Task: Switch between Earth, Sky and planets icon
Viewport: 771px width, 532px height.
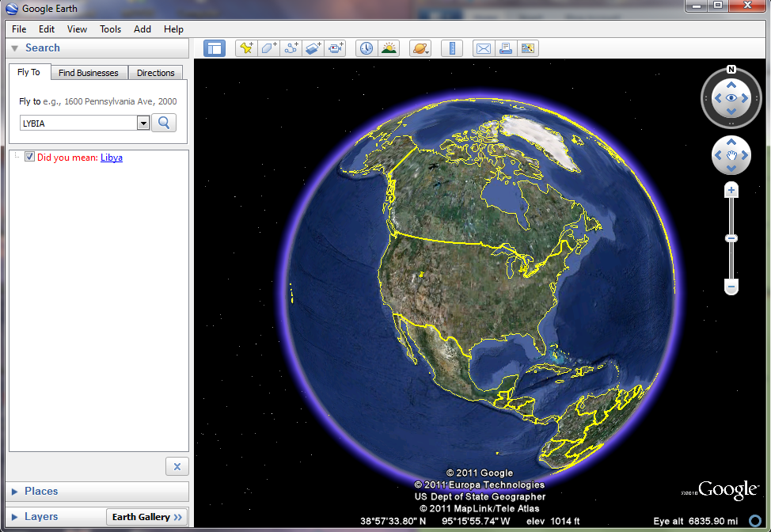Action: click(x=420, y=48)
